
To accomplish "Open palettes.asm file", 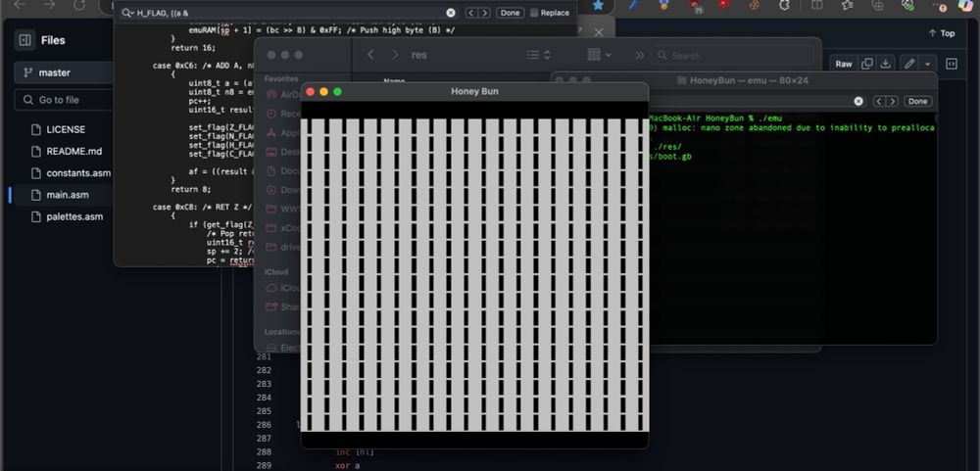I will tap(74, 216).
